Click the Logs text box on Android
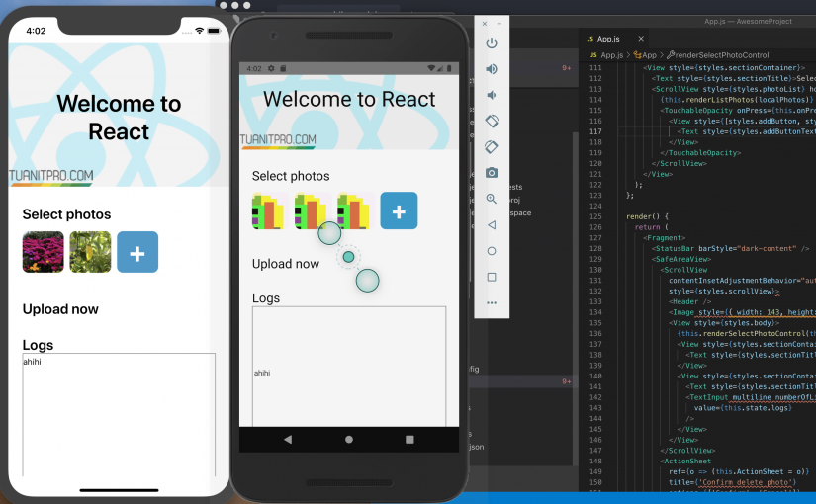Viewport: 816px width, 504px height. (x=349, y=367)
